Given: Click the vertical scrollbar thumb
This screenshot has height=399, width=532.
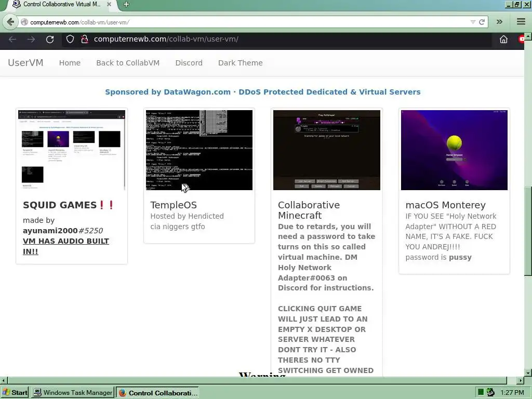Looking at the screenshot, I should click(x=528, y=231).
